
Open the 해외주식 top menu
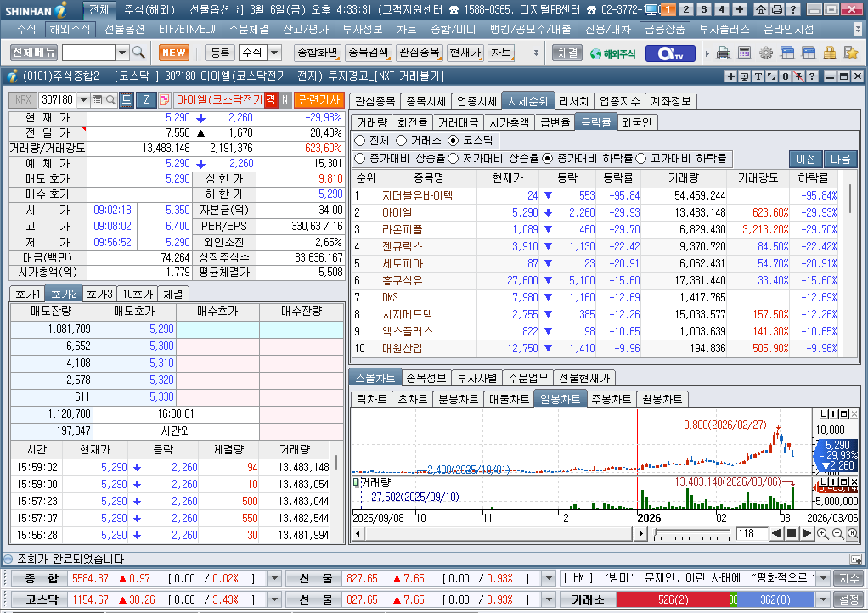pos(69,29)
